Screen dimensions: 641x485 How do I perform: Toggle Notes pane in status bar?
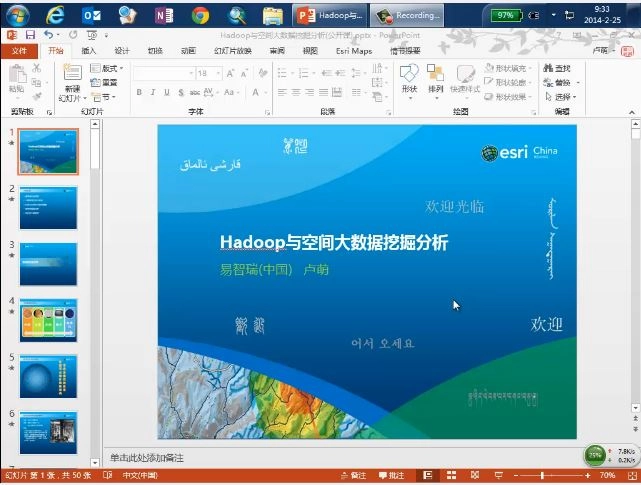tap(354, 475)
